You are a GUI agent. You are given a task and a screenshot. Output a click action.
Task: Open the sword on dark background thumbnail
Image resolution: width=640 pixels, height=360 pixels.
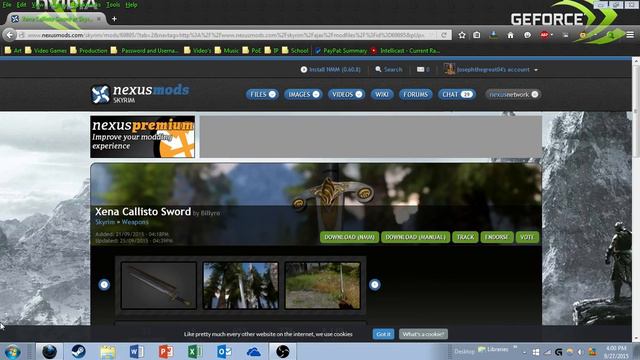click(159, 286)
